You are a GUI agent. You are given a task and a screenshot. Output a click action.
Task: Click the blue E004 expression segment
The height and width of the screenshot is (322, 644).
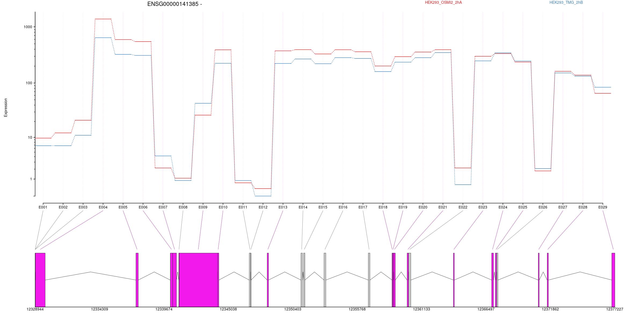click(x=103, y=38)
